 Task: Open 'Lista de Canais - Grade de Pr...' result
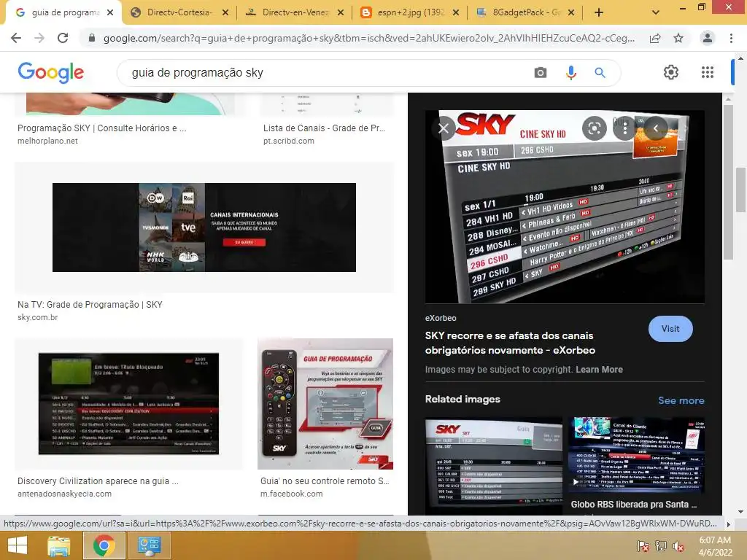324,128
